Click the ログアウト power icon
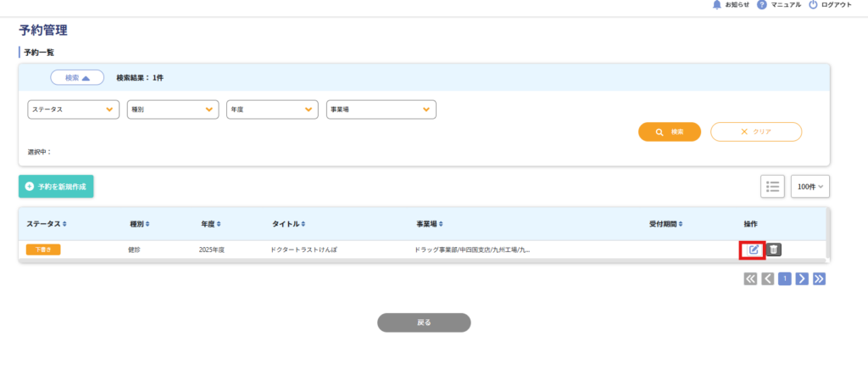 point(813,5)
